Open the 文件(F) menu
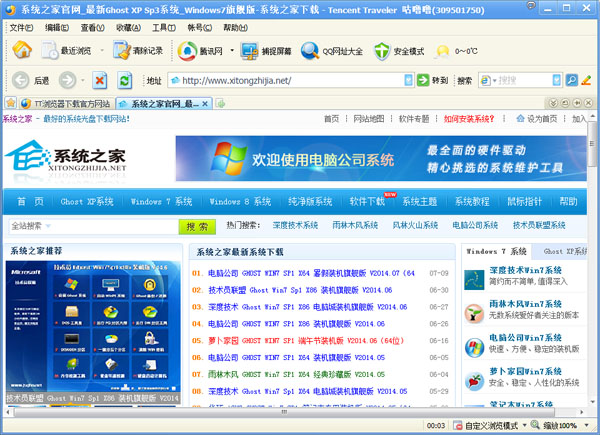Image resolution: width=600 pixels, height=435 pixels. point(21,28)
